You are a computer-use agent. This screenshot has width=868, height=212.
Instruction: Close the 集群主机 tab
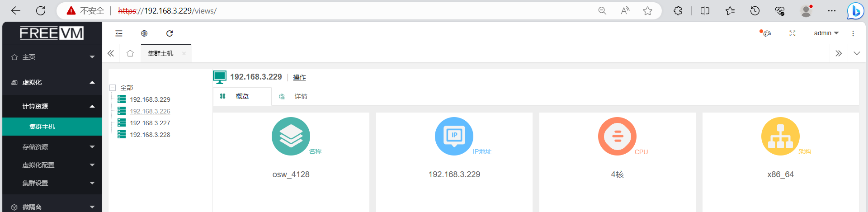(x=184, y=53)
